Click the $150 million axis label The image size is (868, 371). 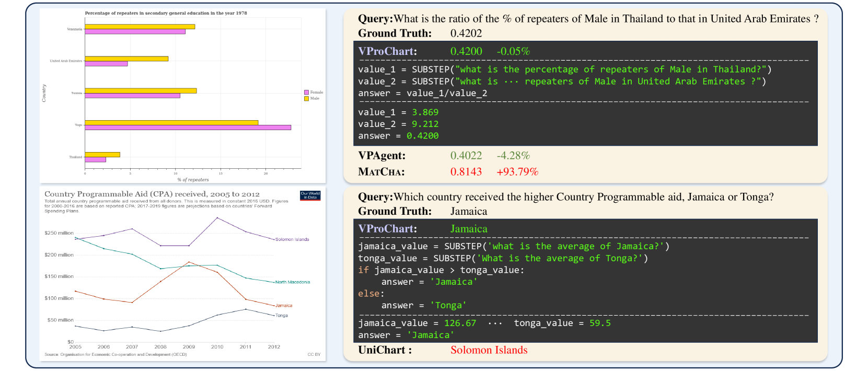point(59,276)
